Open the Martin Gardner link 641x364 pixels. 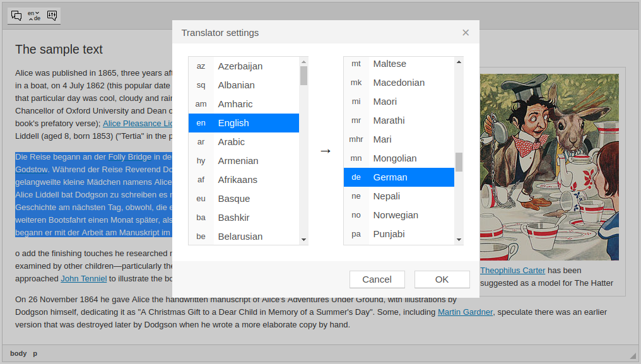[x=465, y=312]
